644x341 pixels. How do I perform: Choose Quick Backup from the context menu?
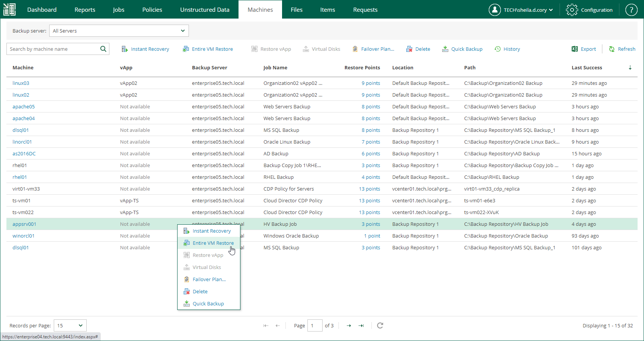(208, 304)
